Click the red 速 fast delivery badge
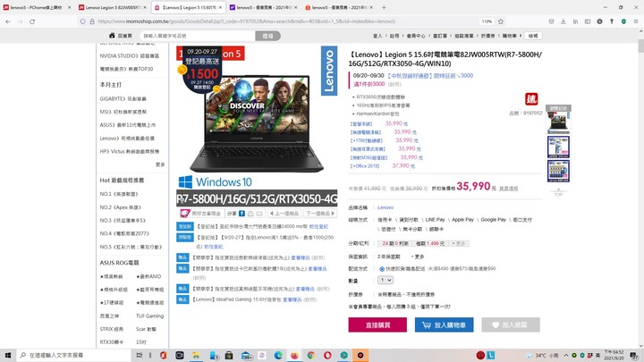Image resolution: width=644 pixels, height=362 pixels. point(531,99)
